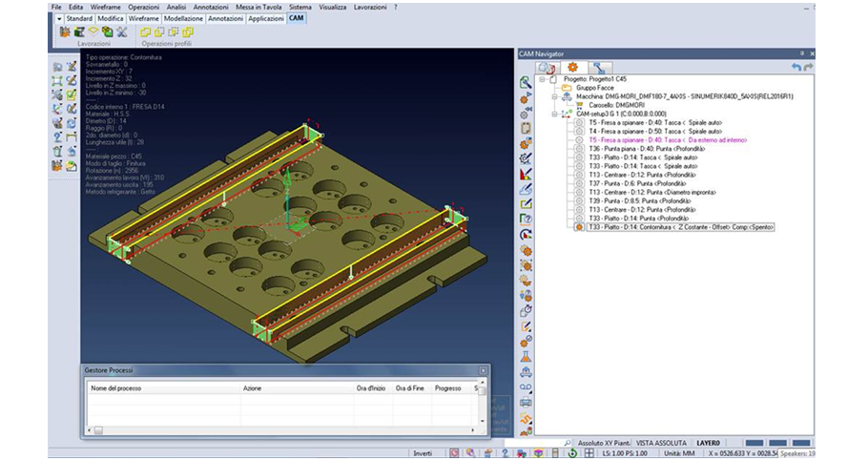Click the crossed tools icon in Lavorazioni group
Viewport: 868px width, 461px height.
(122, 32)
